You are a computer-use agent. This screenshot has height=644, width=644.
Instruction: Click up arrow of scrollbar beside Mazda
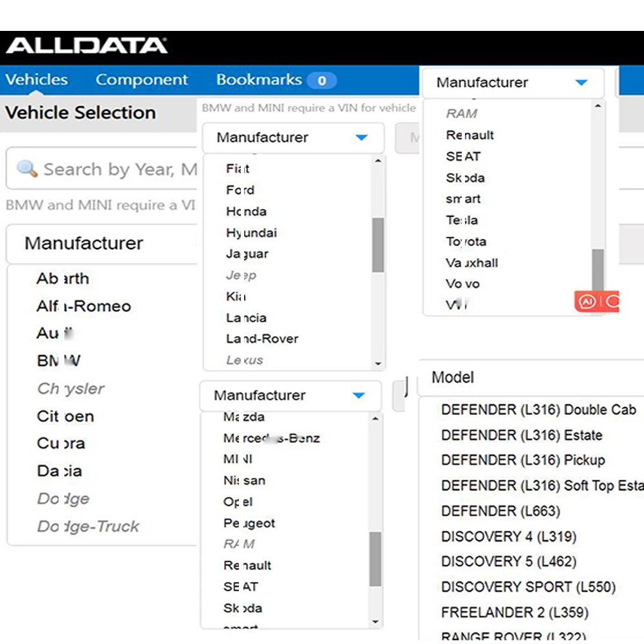pos(375,419)
